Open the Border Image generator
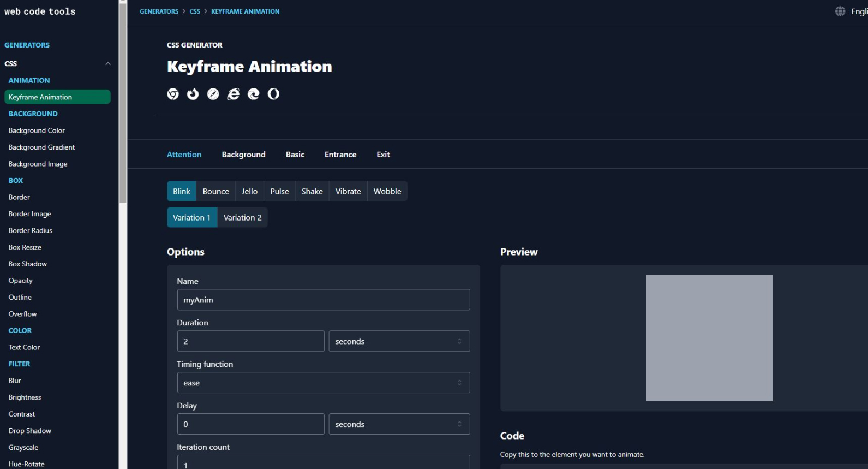Image resolution: width=868 pixels, height=469 pixels. [x=29, y=214]
